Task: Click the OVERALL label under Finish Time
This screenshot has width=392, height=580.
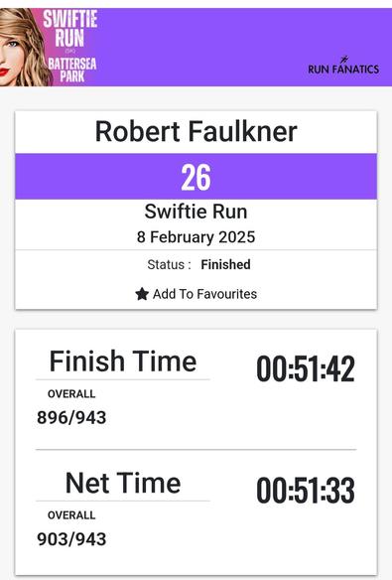Action: pos(71,394)
